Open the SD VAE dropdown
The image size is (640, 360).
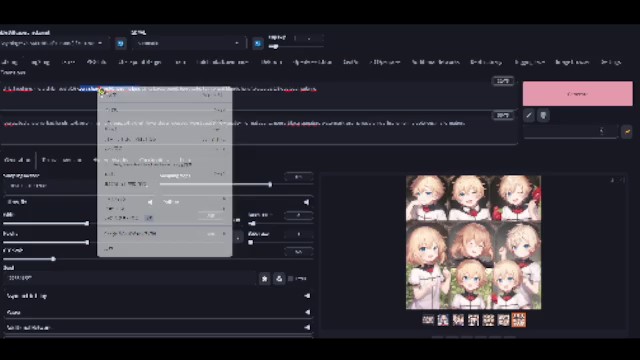189,43
